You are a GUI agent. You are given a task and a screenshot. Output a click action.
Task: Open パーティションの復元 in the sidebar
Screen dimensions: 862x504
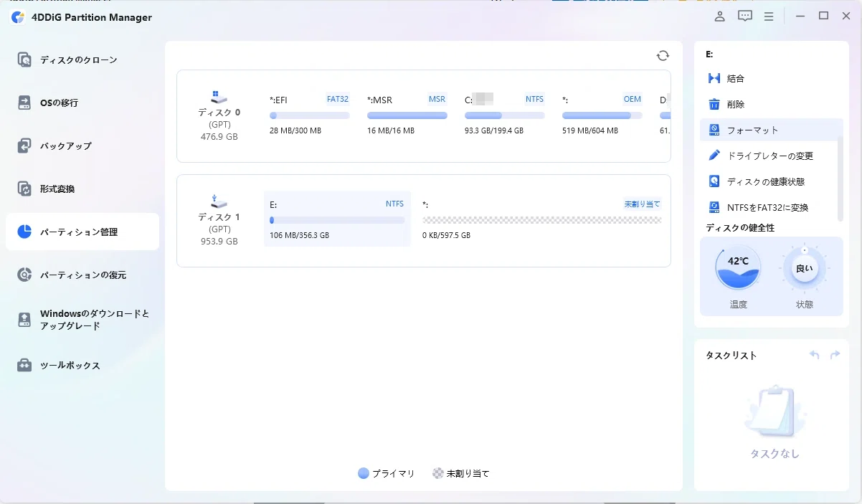coord(82,275)
